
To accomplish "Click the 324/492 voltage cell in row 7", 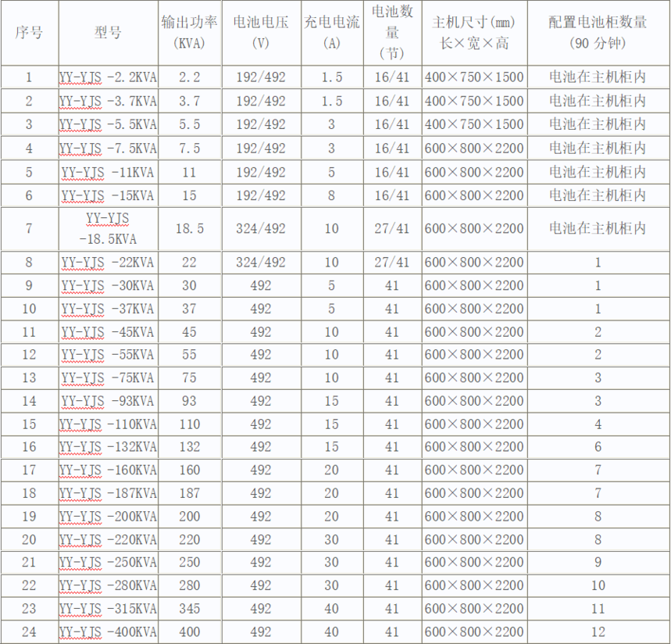I will 261,228.
